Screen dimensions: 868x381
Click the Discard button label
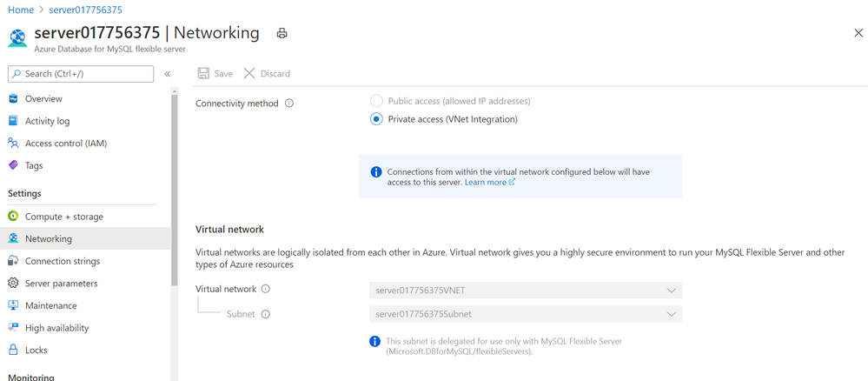coord(275,74)
